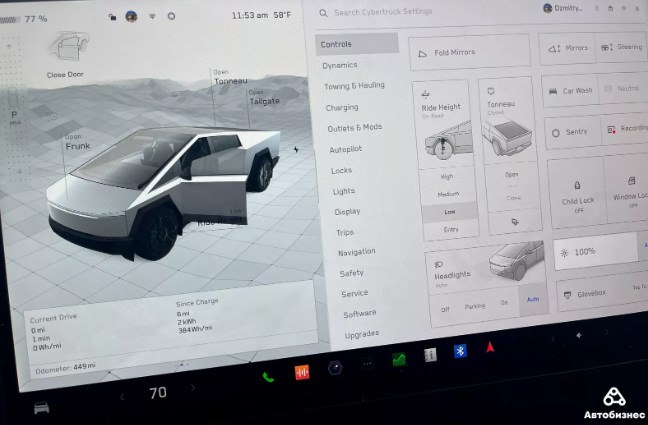Tap the brightness sun icon
The height and width of the screenshot is (425, 648).
click(x=564, y=253)
